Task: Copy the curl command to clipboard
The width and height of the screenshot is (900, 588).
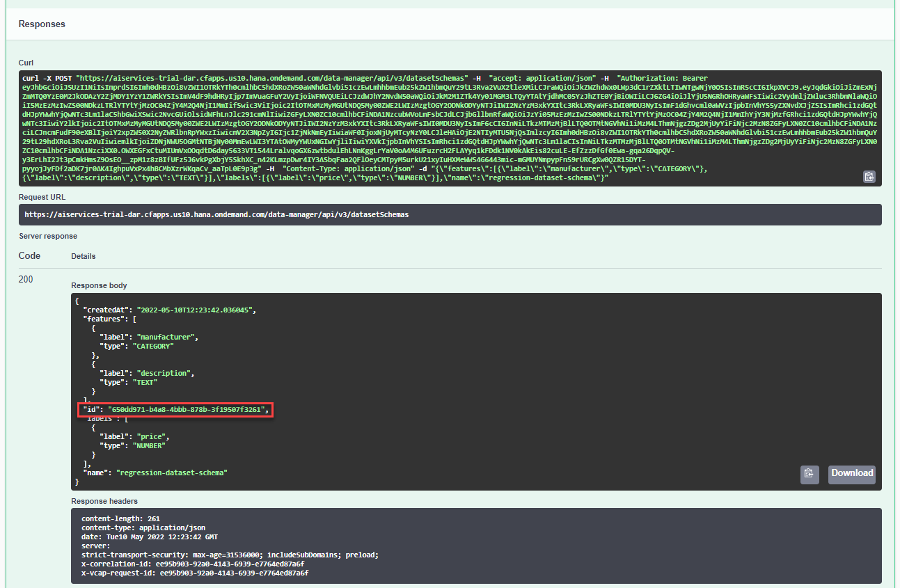Action: [869, 177]
